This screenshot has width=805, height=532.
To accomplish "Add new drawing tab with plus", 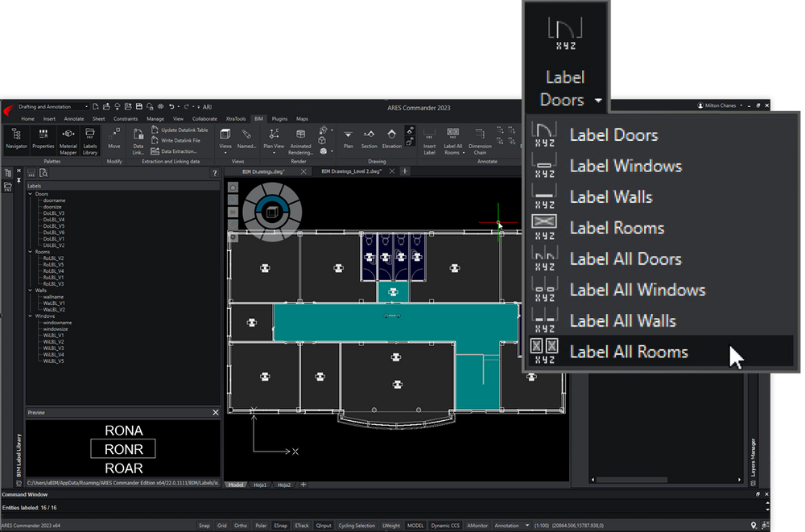I will 405,171.
